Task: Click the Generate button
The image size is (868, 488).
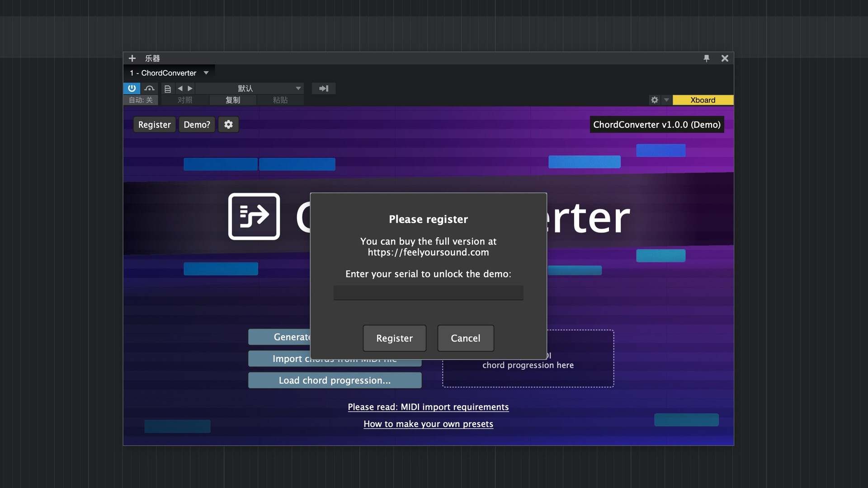Action: point(279,337)
